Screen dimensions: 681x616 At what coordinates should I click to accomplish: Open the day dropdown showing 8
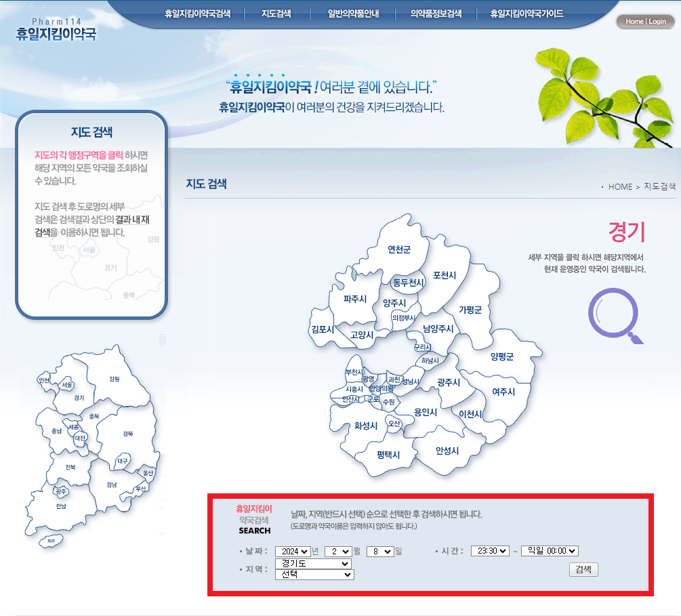380,551
